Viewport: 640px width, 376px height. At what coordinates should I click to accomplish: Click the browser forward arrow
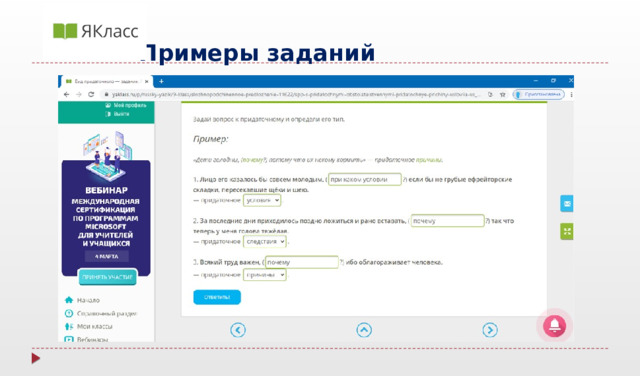click(79, 94)
